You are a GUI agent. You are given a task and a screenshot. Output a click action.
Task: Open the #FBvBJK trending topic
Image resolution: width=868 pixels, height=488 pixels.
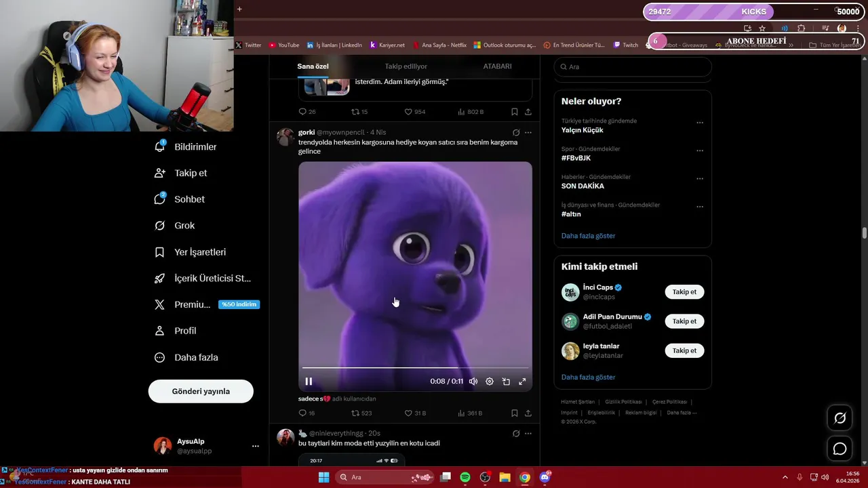click(x=576, y=158)
